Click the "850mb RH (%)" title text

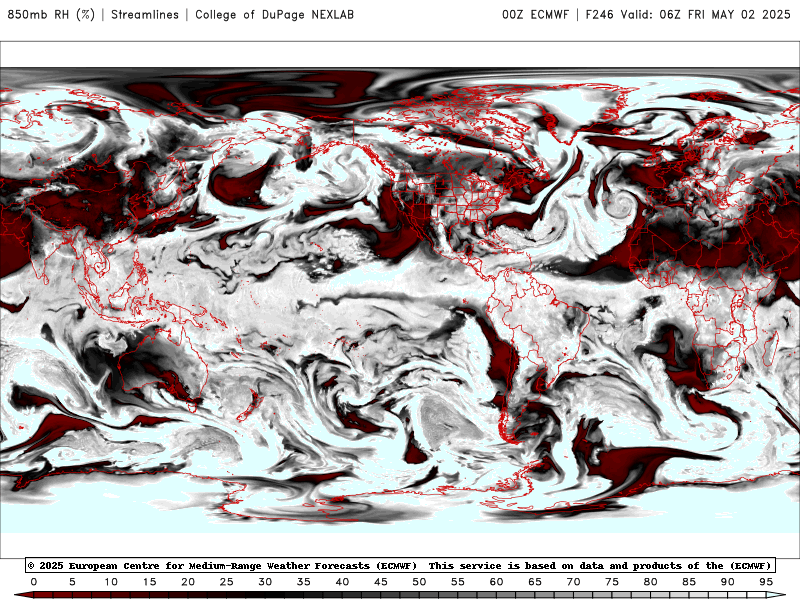pos(51,15)
